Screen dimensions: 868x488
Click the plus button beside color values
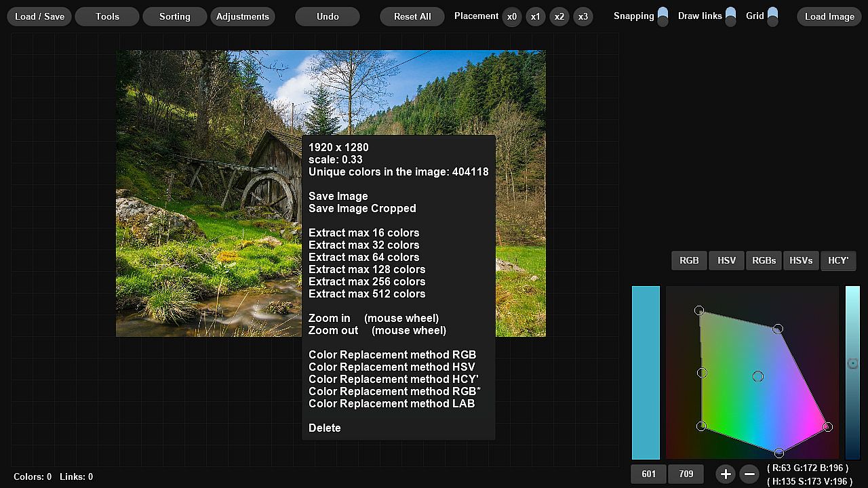pyautogui.click(x=725, y=474)
